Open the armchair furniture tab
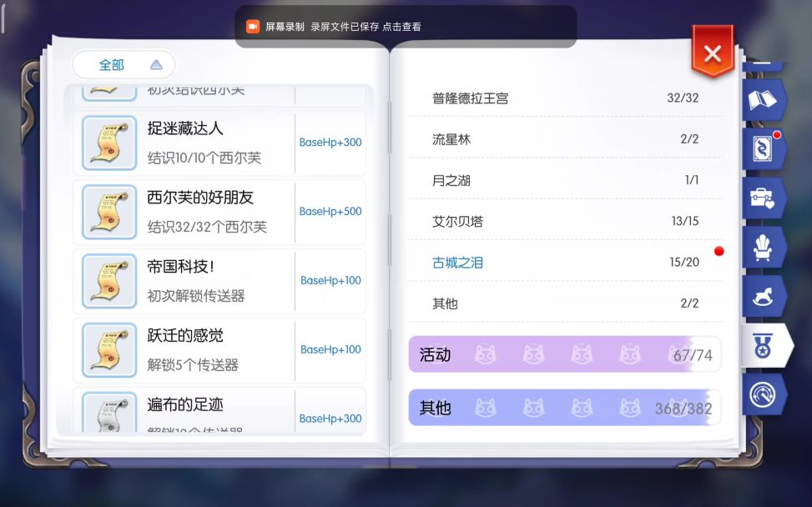 point(762,248)
